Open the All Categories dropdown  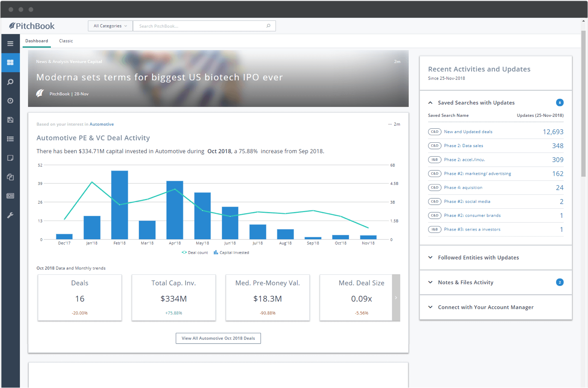[x=110, y=26]
